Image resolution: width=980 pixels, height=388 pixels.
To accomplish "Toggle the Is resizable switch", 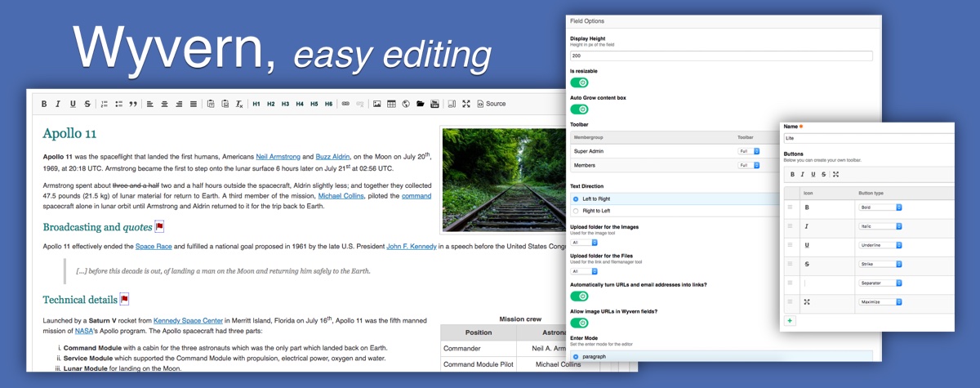I will tap(579, 83).
